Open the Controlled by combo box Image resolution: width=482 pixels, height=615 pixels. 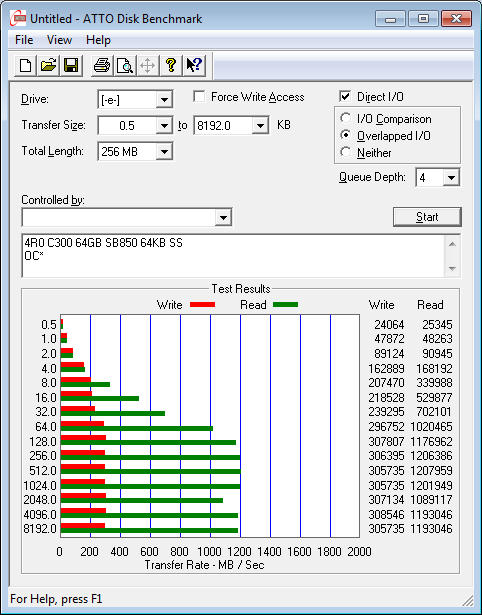127,217
